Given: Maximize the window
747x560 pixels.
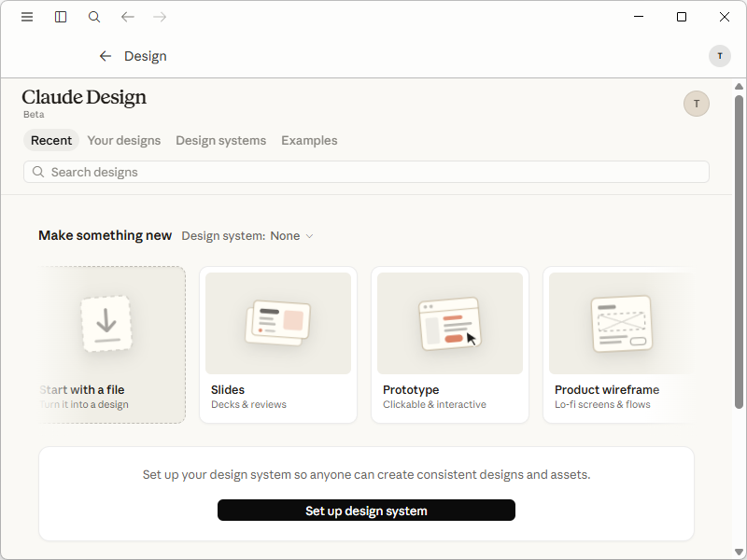Looking at the screenshot, I should click(x=682, y=17).
